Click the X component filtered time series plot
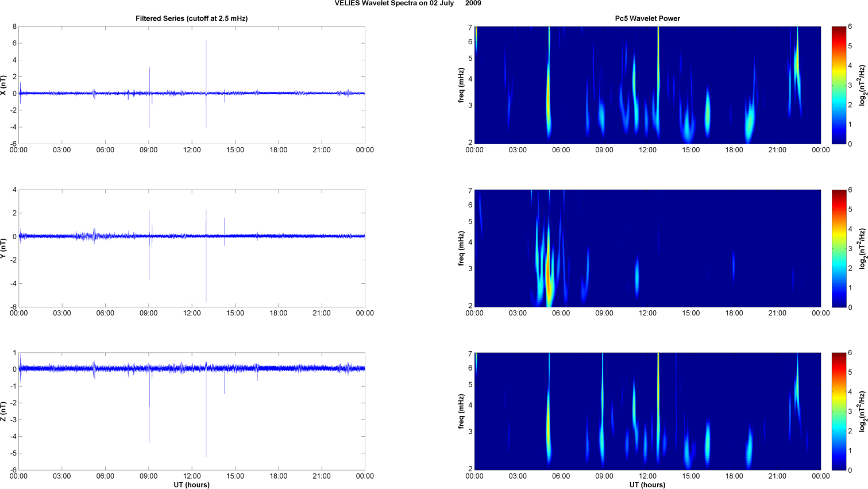Image resolution: width=868 pixels, height=489 pixels. pyautogui.click(x=192, y=85)
